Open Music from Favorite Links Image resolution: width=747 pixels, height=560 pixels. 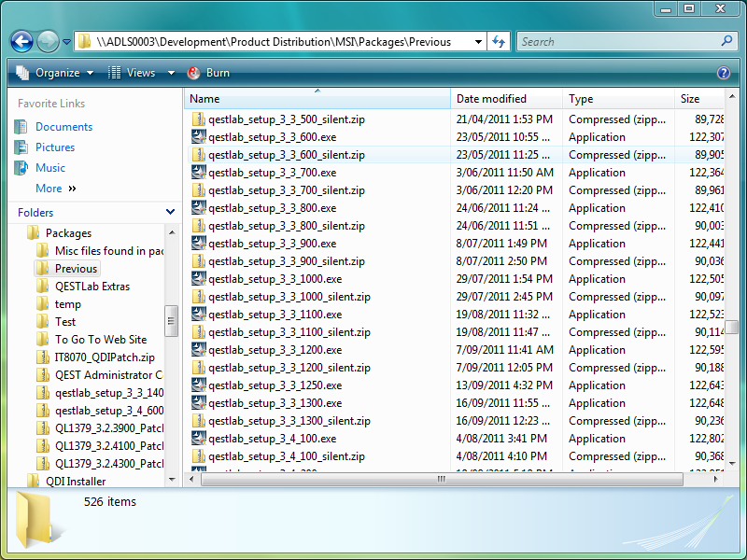(49, 167)
